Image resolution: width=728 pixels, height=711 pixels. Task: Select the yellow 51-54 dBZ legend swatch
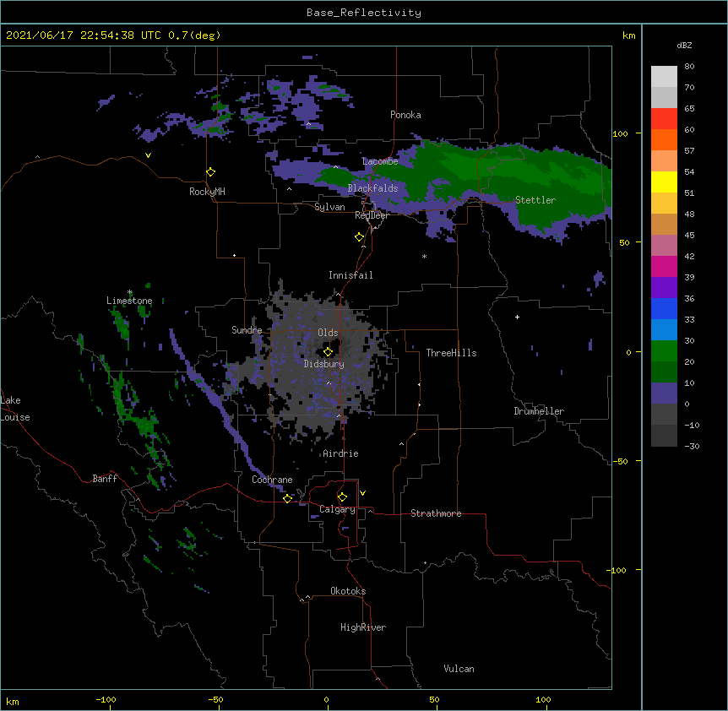tap(664, 182)
